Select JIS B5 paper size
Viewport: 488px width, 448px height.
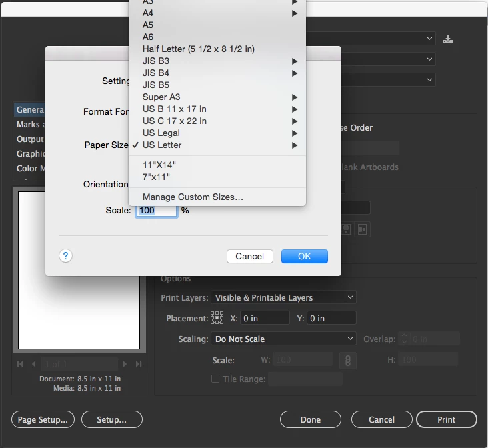pos(217,85)
